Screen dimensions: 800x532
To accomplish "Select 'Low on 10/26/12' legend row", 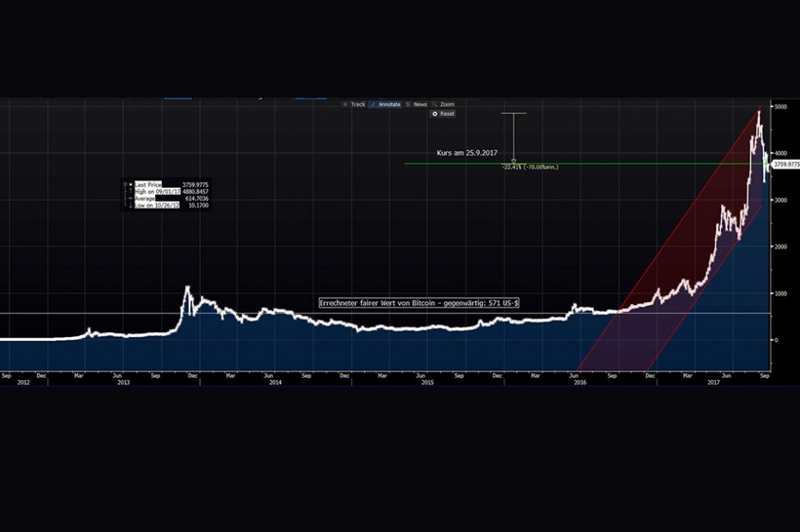I will pos(157,205).
